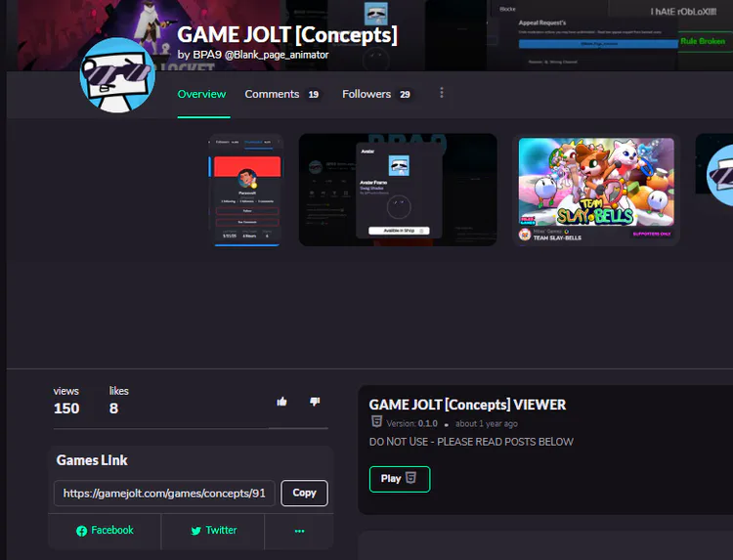Click the thumbs down dislike icon
Viewport: 733px width, 560px height.
(x=315, y=402)
